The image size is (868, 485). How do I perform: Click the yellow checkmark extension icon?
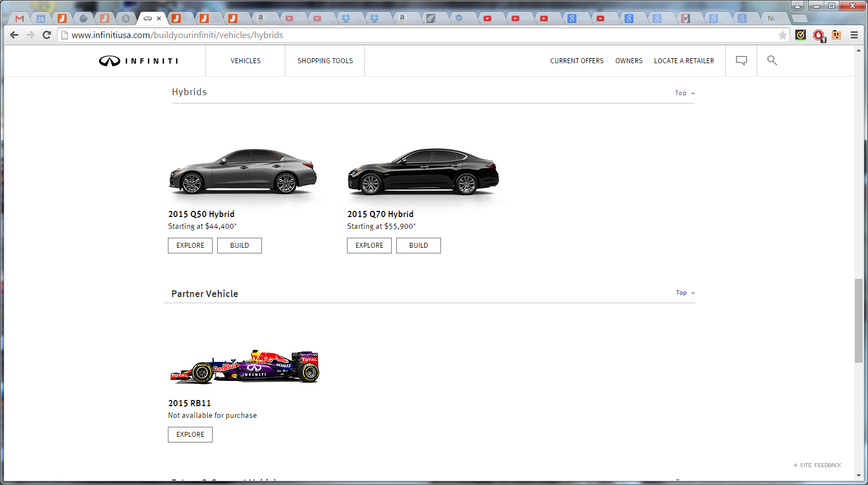801,35
